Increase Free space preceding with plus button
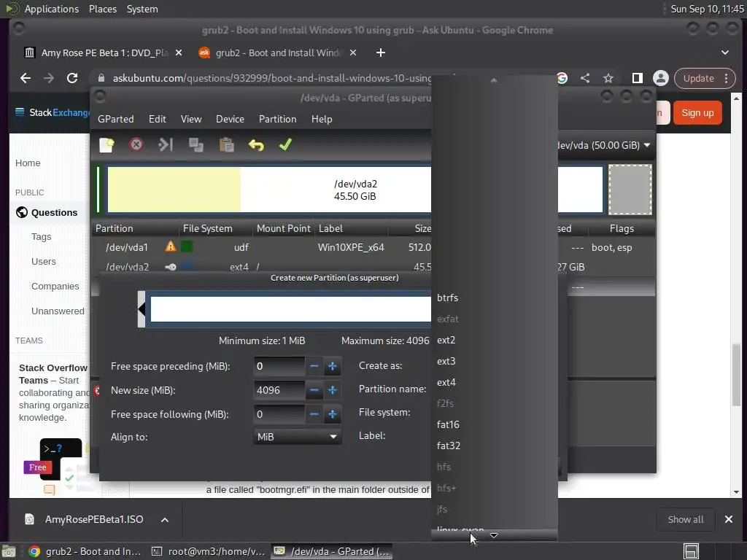The width and height of the screenshot is (747, 560). (x=333, y=366)
